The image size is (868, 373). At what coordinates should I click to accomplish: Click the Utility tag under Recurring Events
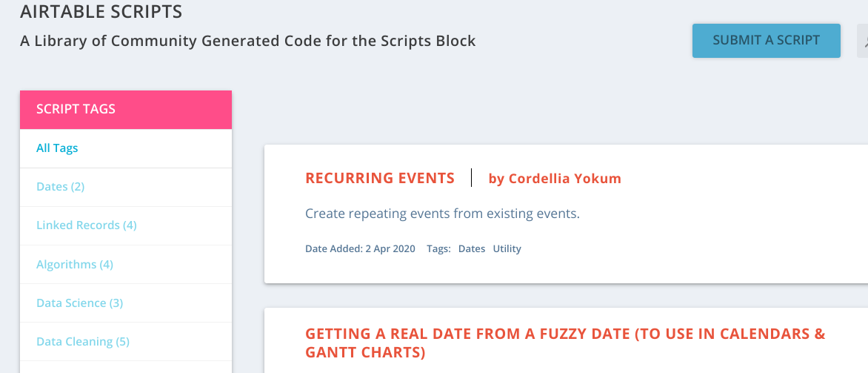[507, 249]
